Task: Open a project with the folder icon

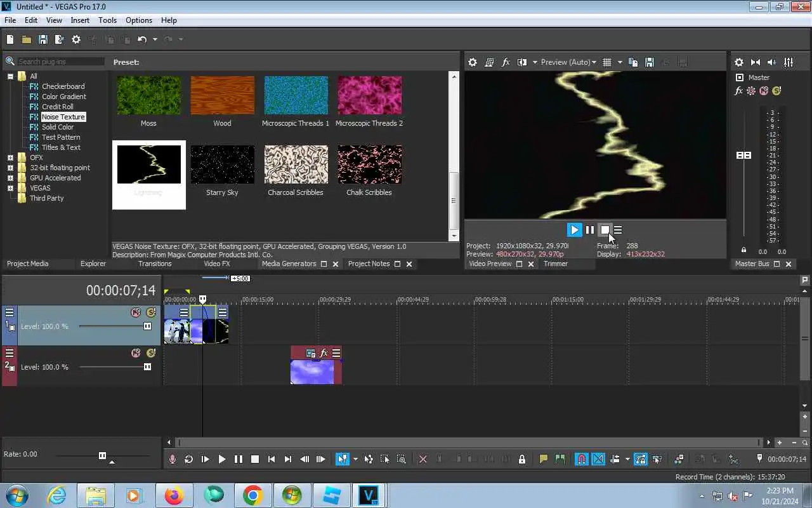Action: coord(27,39)
